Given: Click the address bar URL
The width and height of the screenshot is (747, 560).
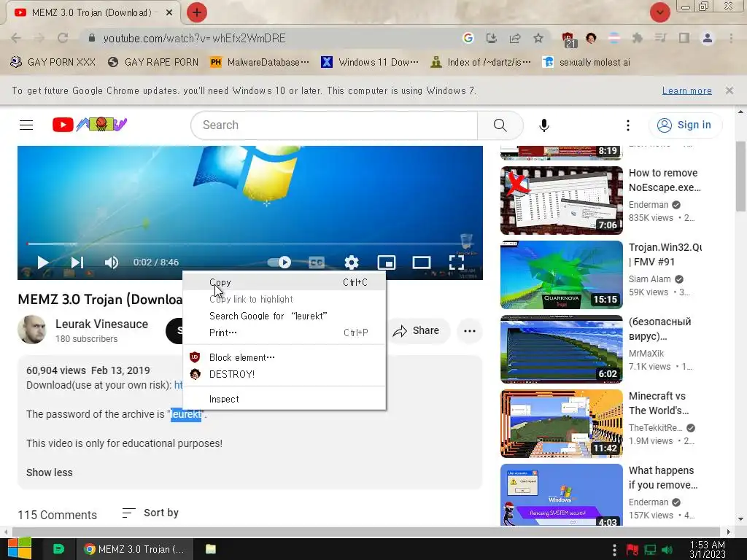Looking at the screenshot, I should coord(194,38).
